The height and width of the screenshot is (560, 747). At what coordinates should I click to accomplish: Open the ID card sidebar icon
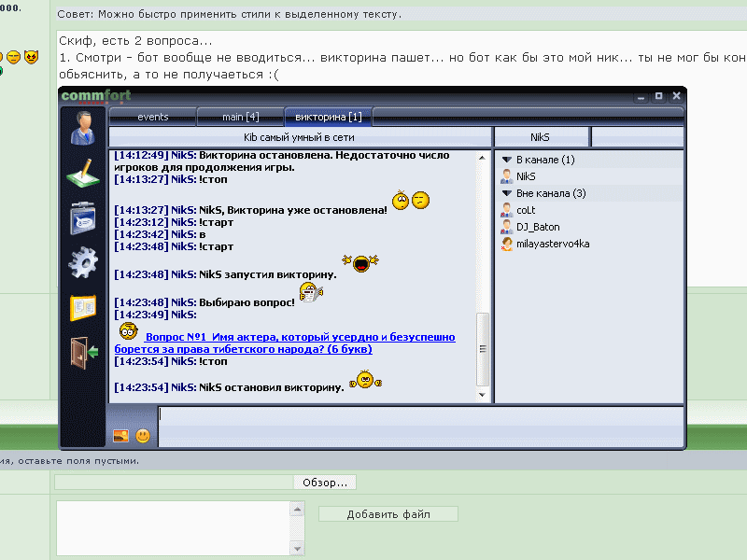83,218
